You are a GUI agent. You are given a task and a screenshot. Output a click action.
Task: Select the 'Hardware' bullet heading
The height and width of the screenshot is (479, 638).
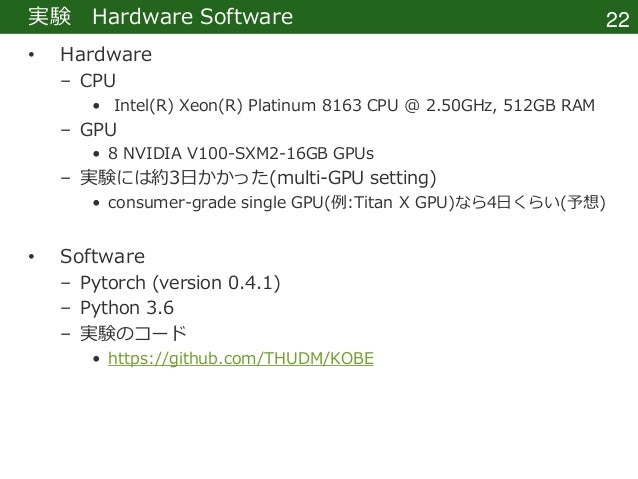click(x=106, y=54)
